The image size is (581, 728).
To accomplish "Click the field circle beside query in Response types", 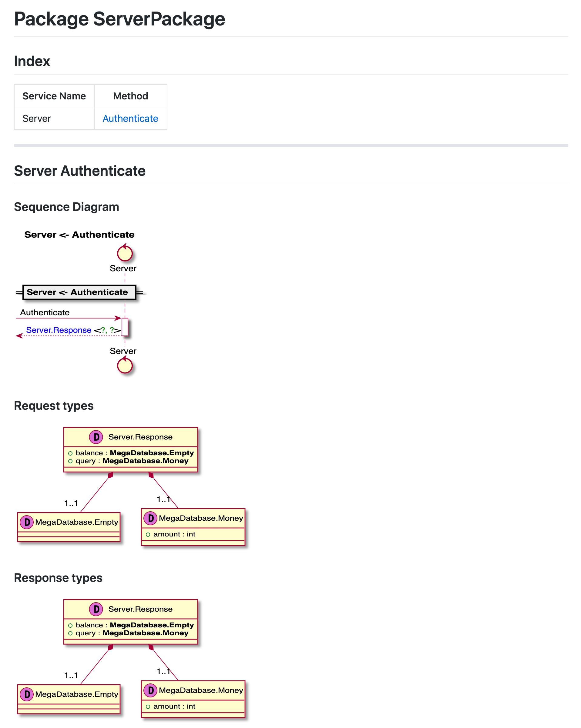I will click(70, 633).
